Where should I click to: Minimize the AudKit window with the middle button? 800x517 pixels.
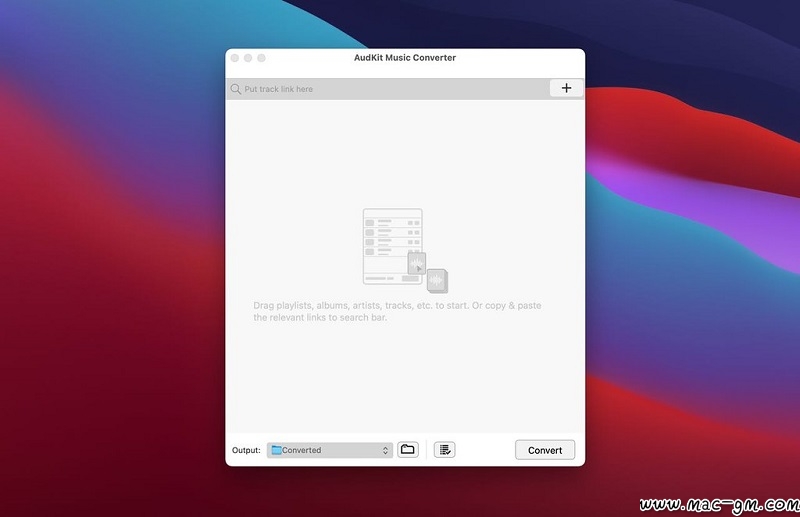coord(249,58)
